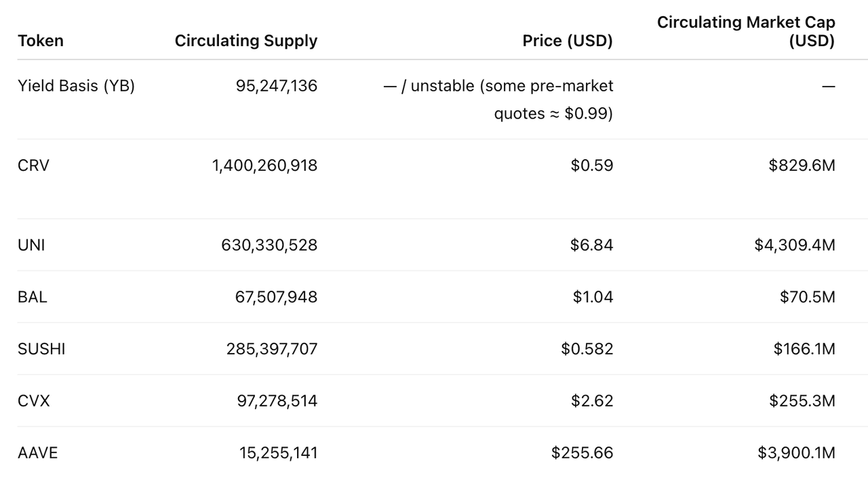
Task: Click the Circulating Market Cap column header
Action: tap(746, 31)
